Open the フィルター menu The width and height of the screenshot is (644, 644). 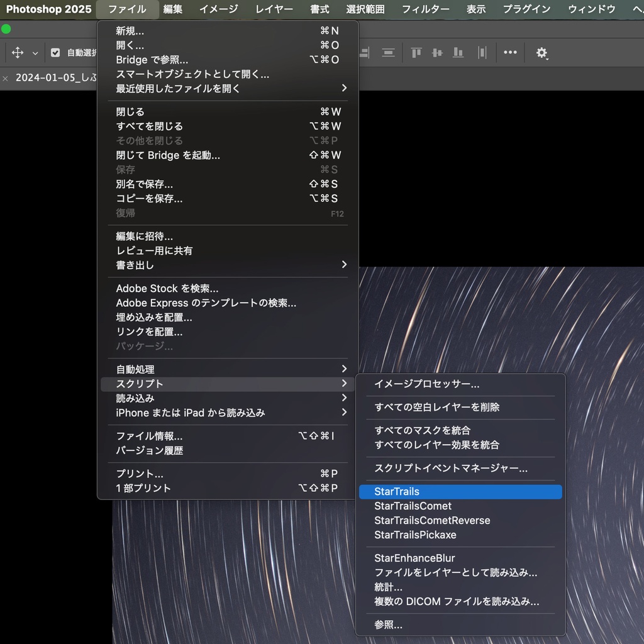pyautogui.click(x=425, y=9)
